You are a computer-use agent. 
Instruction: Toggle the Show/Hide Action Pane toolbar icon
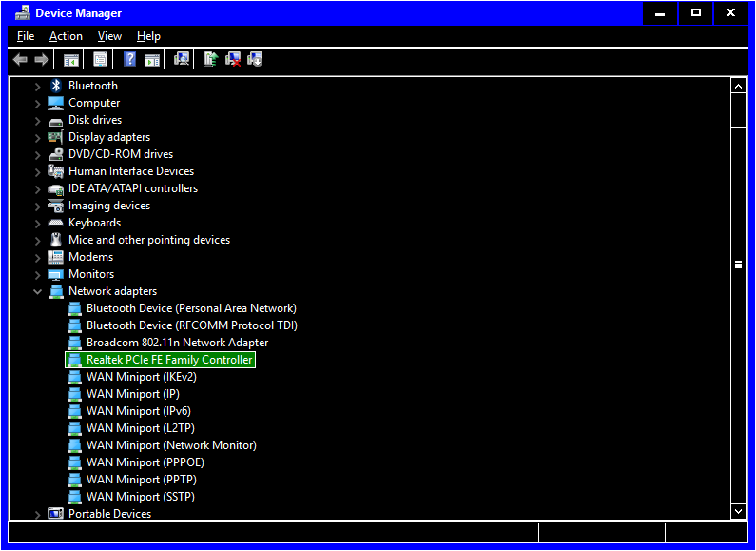pyautogui.click(x=152, y=60)
